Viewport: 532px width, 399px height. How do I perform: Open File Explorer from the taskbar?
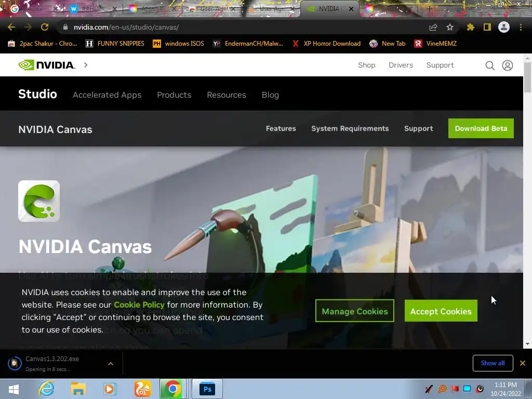tap(78, 389)
